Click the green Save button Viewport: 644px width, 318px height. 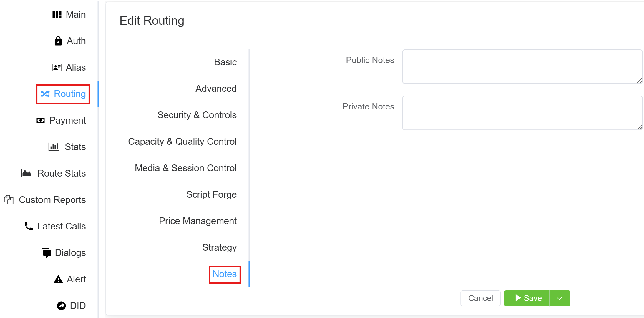click(527, 298)
